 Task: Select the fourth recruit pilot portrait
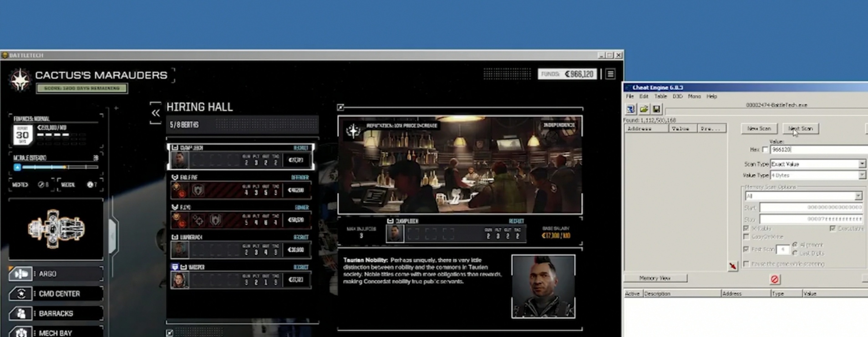[x=179, y=250]
